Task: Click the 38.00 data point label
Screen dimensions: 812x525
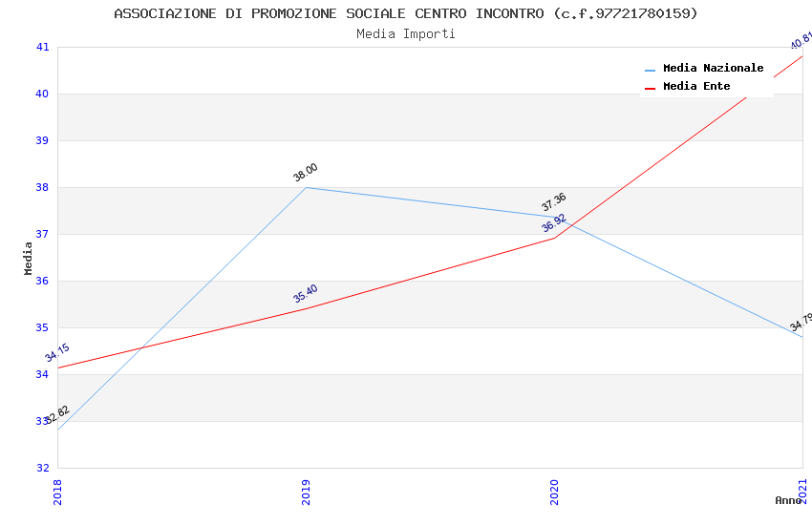Action: coord(306,173)
